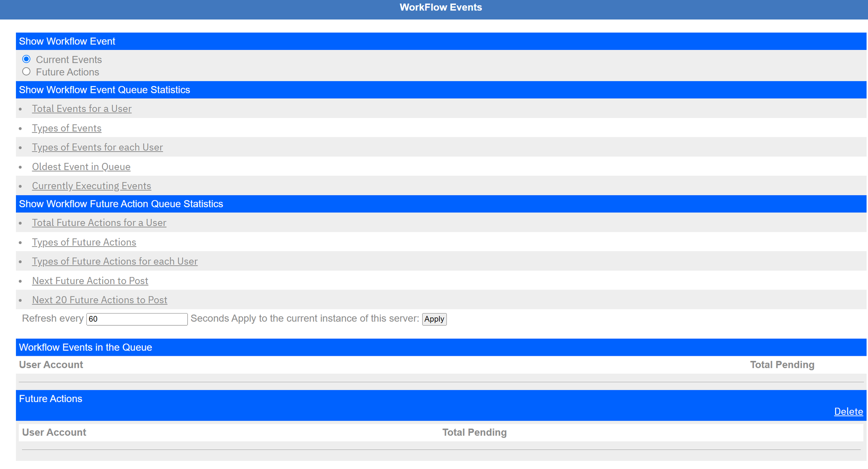This screenshot has height=469, width=868.
Task: Open the Types of Events link
Action: coord(67,128)
